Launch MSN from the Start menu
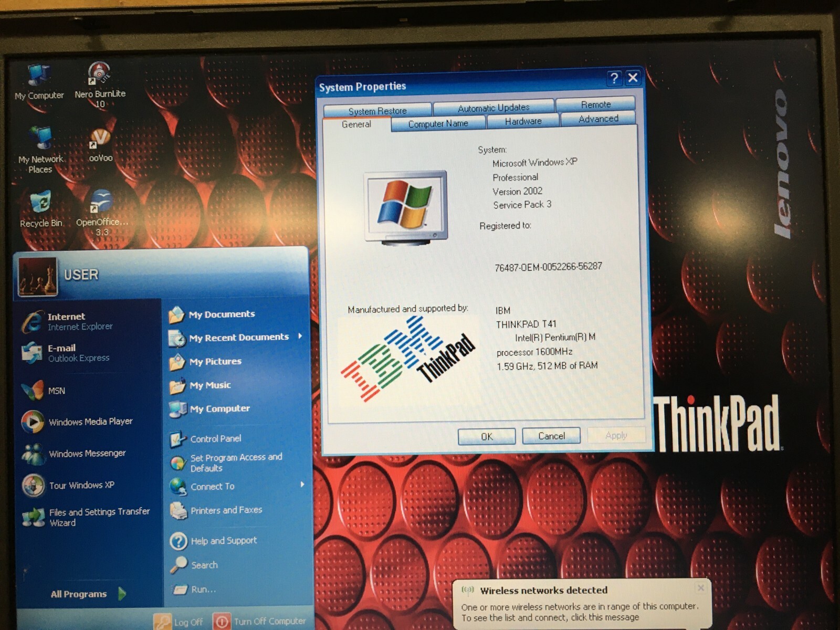This screenshot has height=630, width=840. point(45,391)
